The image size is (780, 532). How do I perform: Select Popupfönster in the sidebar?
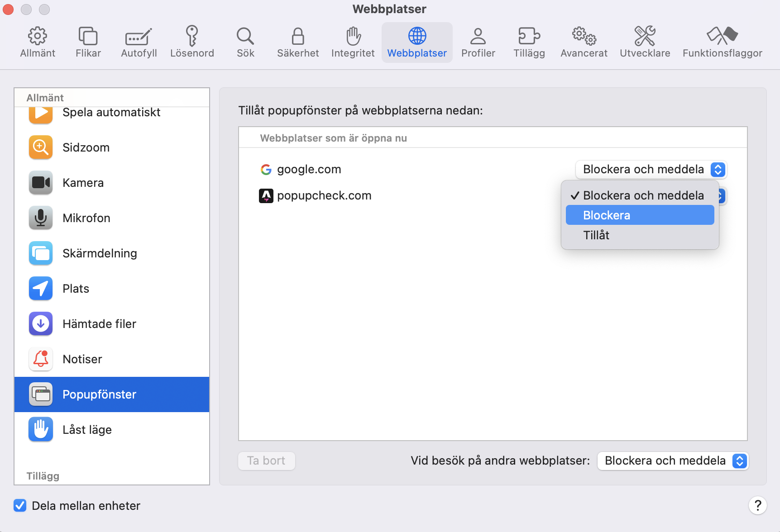[112, 394]
